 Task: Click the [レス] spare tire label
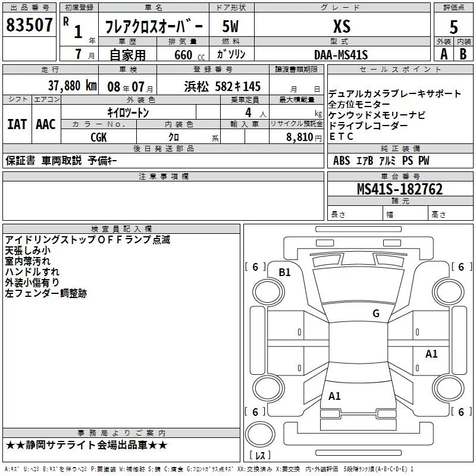pos(260,455)
